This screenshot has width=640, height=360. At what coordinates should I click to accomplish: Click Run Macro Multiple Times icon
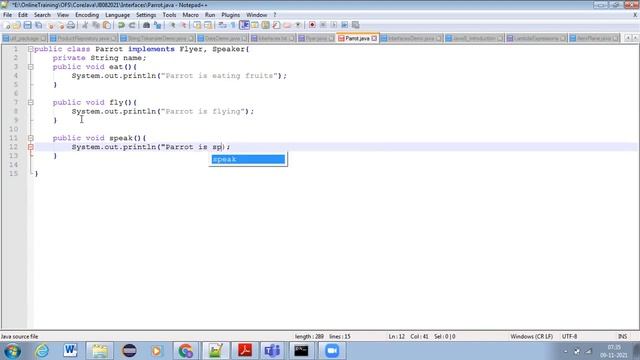(344, 25)
